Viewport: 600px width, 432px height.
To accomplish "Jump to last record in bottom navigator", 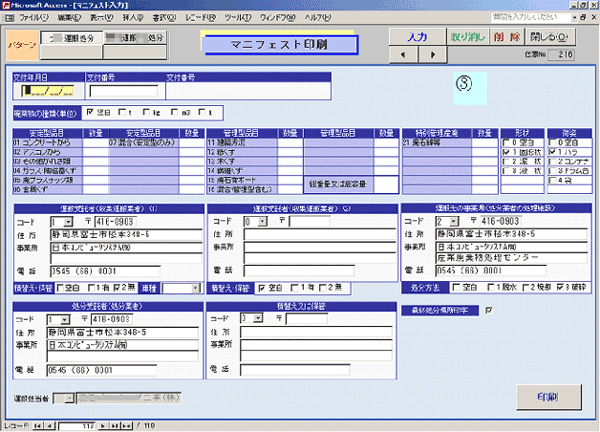I will coord(115,425).
